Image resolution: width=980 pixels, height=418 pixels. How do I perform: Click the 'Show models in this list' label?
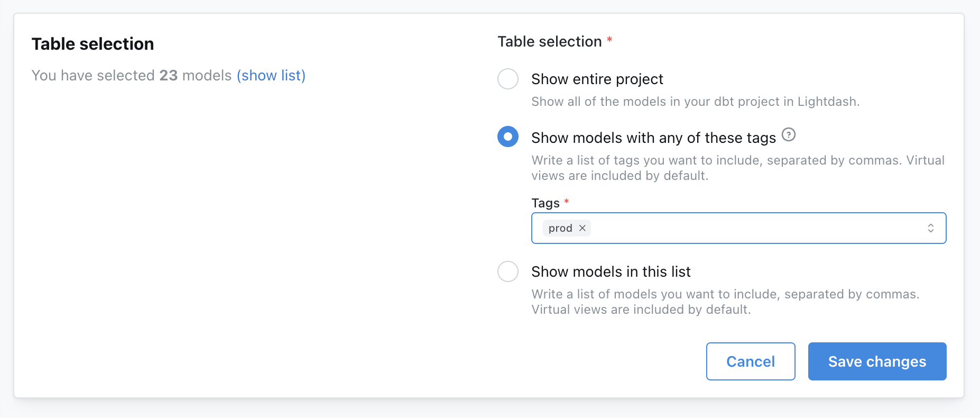click(611, 272)
